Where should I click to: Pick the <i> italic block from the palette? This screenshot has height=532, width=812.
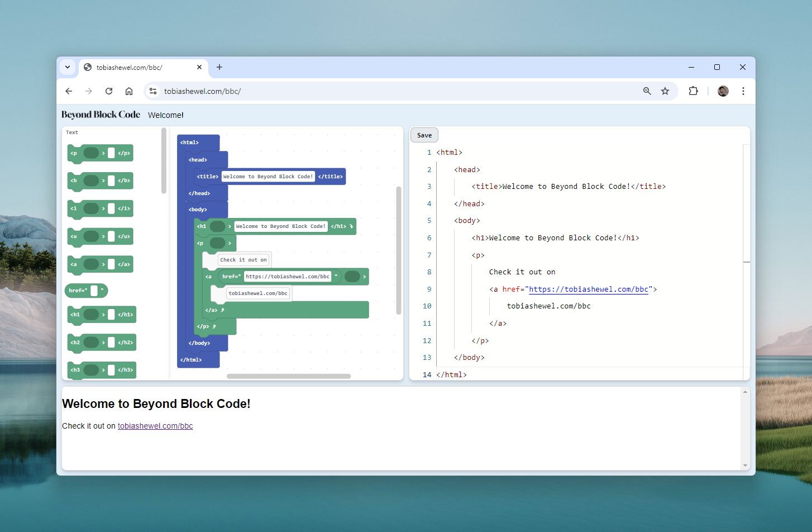point(101,208)
